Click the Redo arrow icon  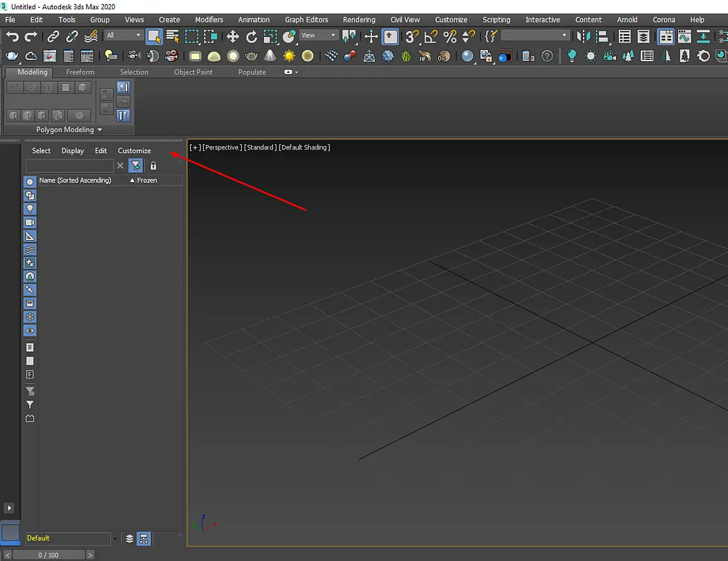point(31,36)
